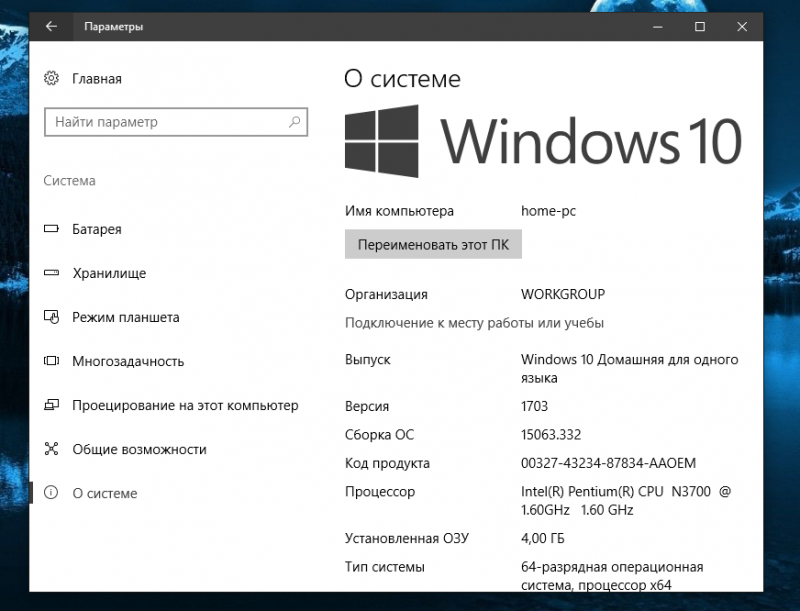Go back using the title bar arrow
This screenshot has width=800, height=611.
coord(51,27)
